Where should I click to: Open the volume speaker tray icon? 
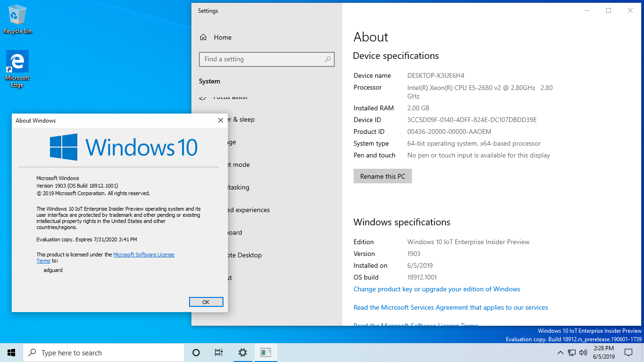(x=583, y=353)
